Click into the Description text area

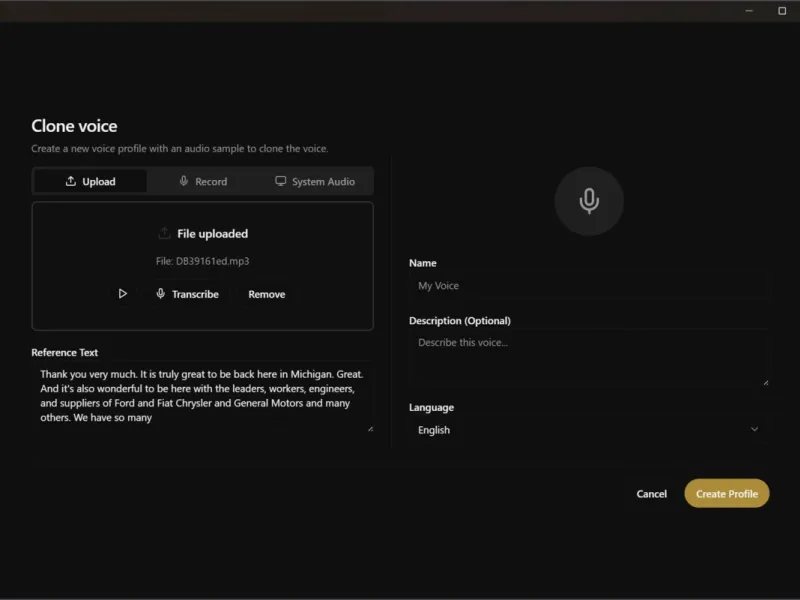(588, 359)
